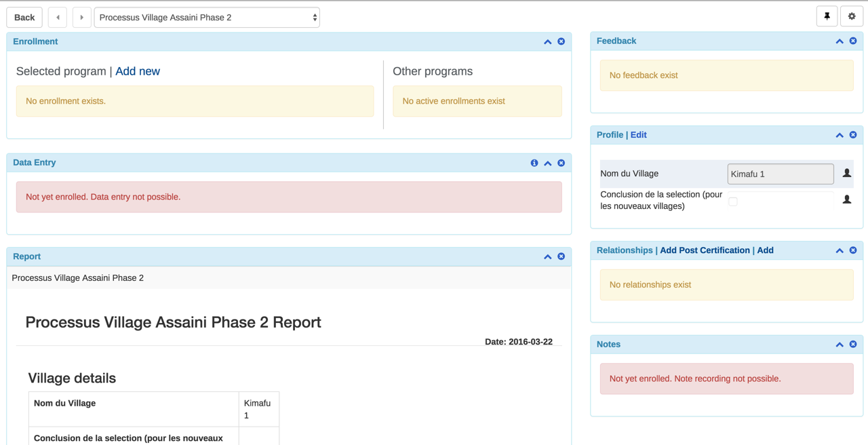Viewport: 868px width, 445px height.
Task: Go to previous record arrow
Action: [58, 18]
